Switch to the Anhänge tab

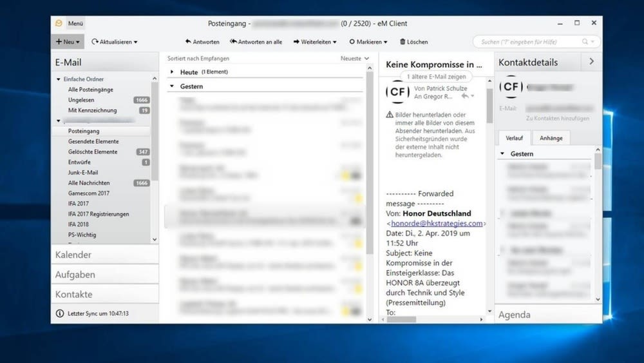pyautogui.click(x=551, y=138)
